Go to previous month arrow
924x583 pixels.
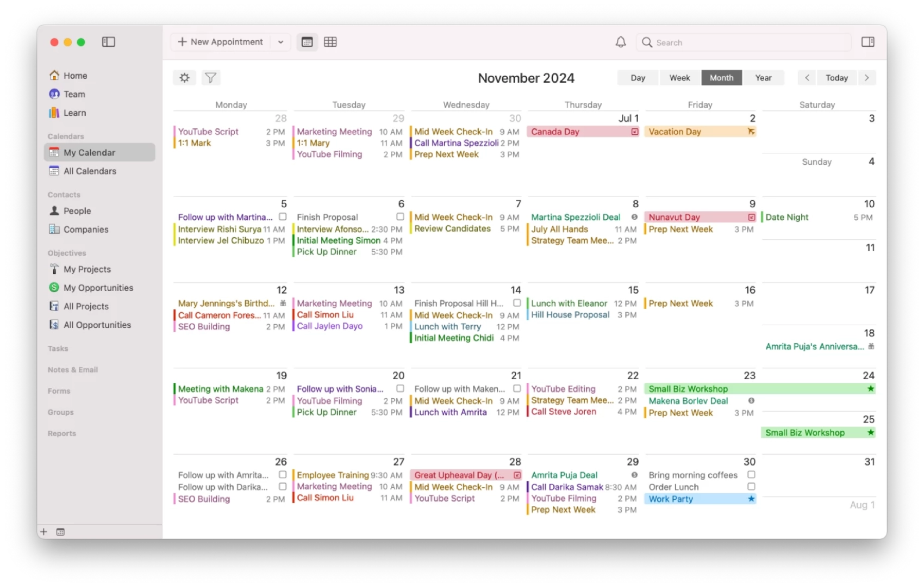tap(807, 78)
